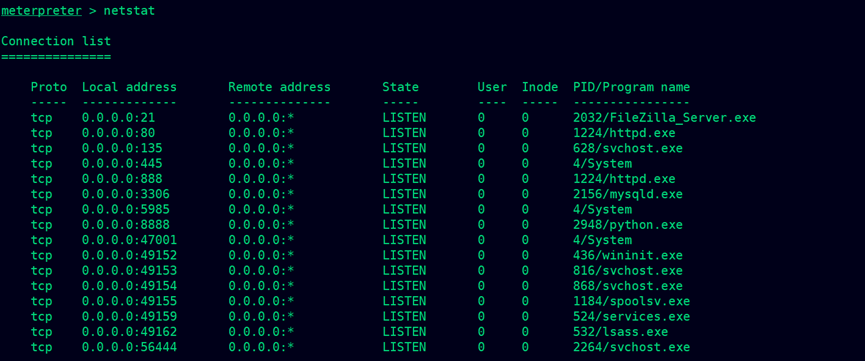Click remote address 0.0.0.0:* in port 56444 row

click(261, 347)
